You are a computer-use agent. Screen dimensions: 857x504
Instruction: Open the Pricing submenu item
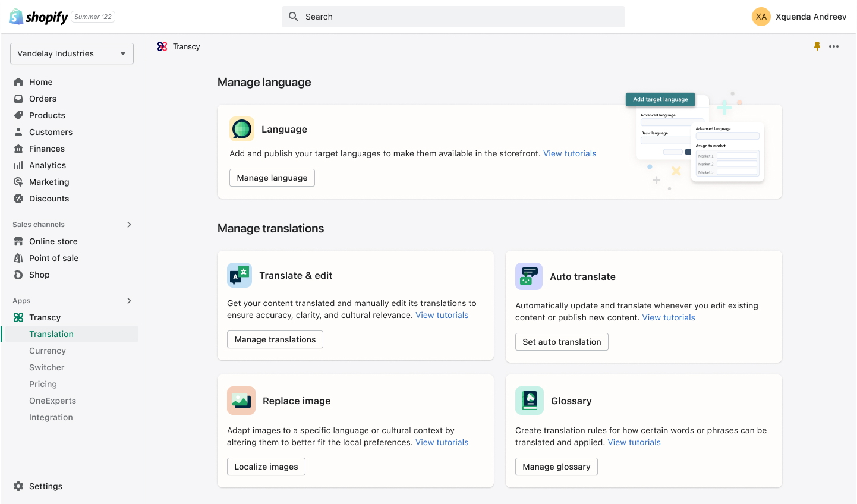[43, 384]
